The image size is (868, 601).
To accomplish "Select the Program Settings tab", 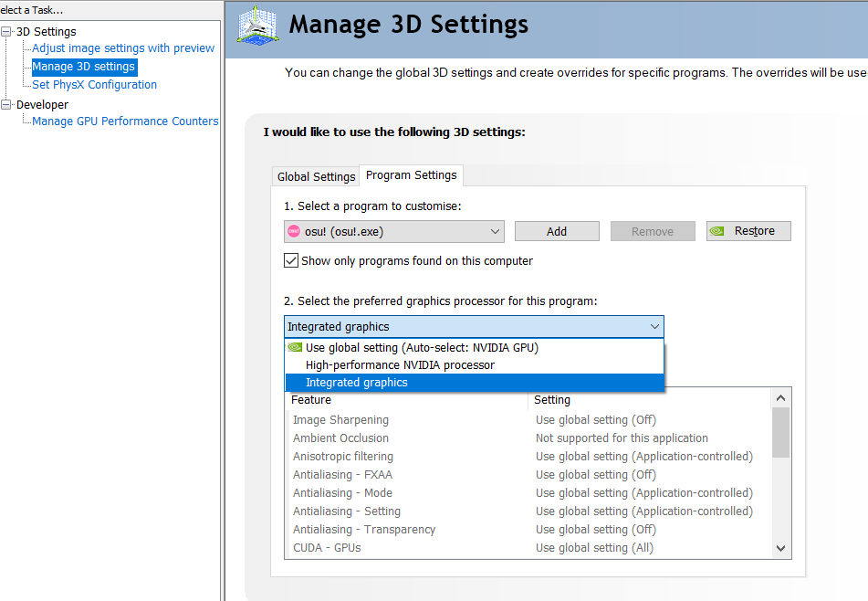I will click(412, 175).
